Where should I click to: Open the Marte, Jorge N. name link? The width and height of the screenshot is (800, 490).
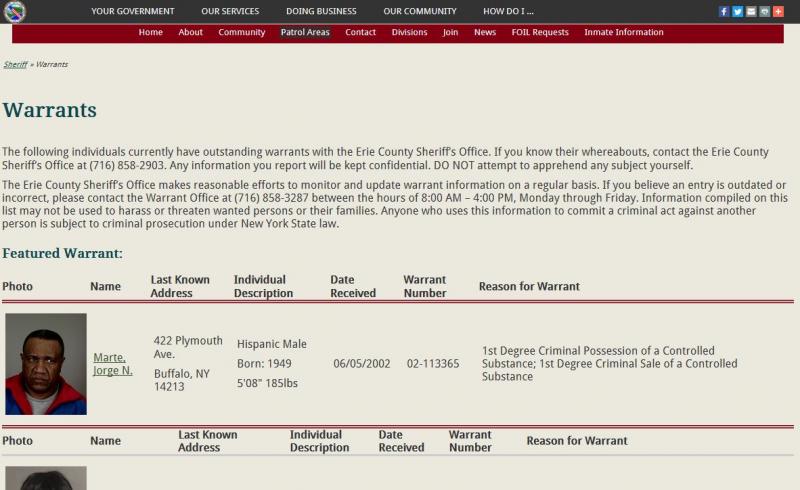(x=113, y=364)
